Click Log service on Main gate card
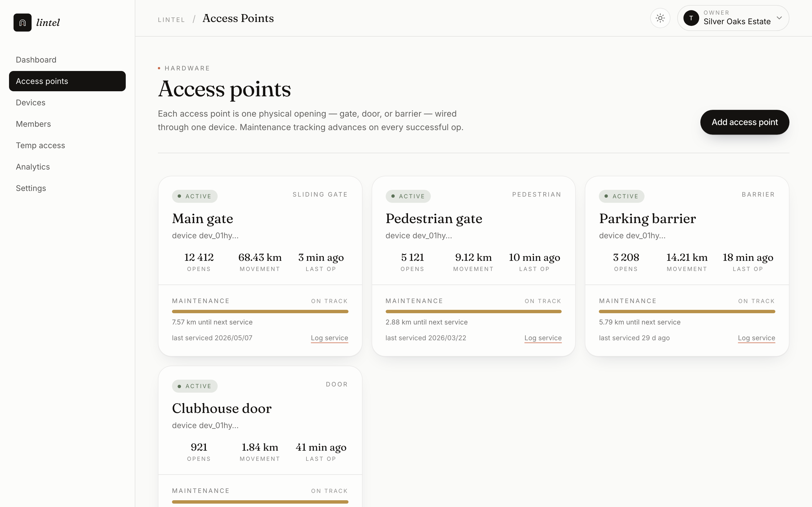This screenshot has width=812, height=507. click(x=329, y=338)
